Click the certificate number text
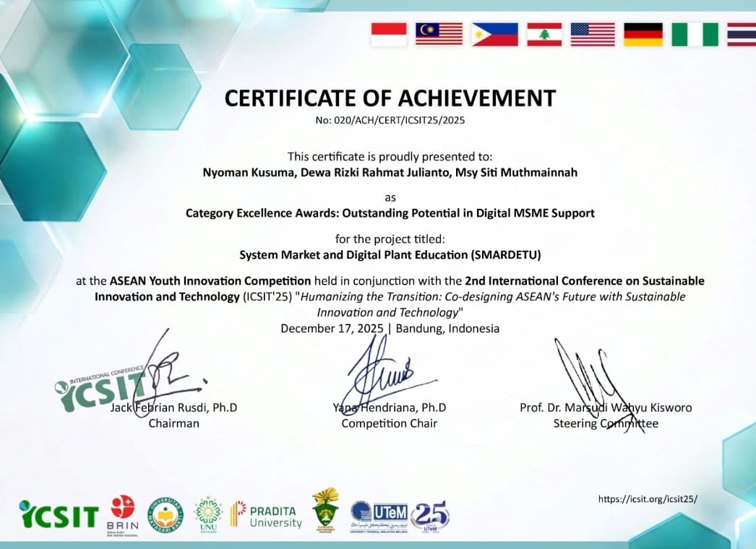Image resolution: width=756 pixels, height=549 pixels. point(390,121)
